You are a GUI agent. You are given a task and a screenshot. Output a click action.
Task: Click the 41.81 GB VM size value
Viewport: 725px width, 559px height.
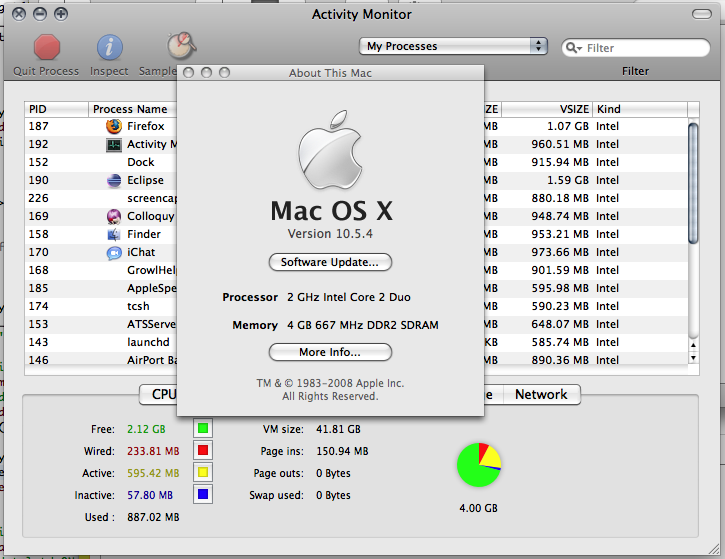point(338,429)
